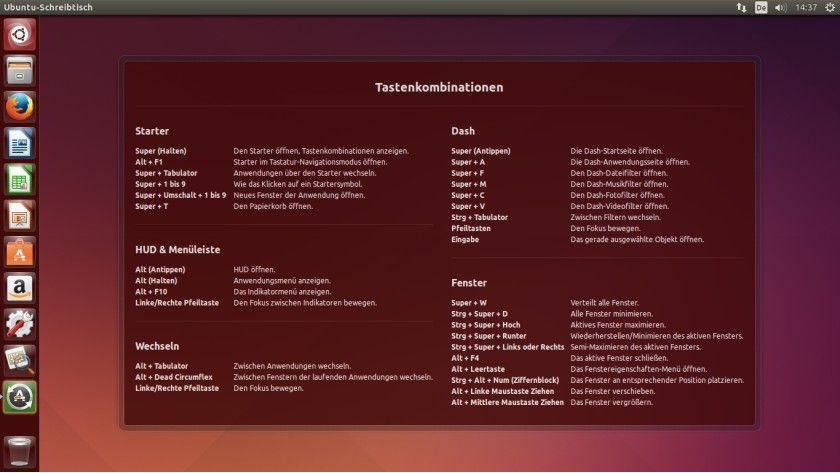Viewport: 840px width, 473px height.
Task: Click the Super + T shortcut
Action: [x=152, y=206]
